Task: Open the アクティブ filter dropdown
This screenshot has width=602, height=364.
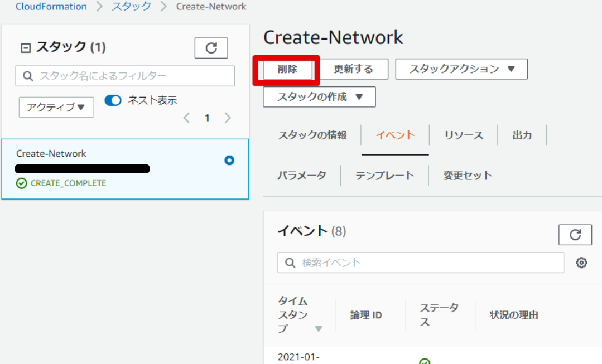Action: [x=56, y=108]
